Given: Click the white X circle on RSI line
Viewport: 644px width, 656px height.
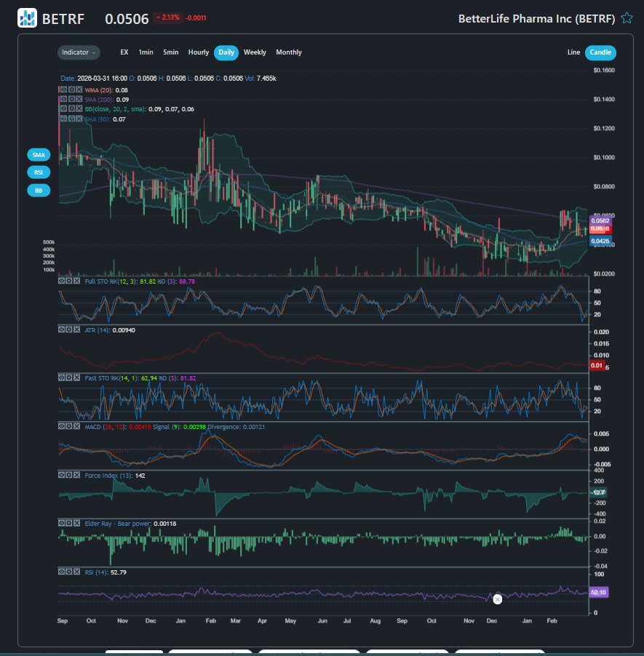Looking at the screenshot, I should point(498,599).
